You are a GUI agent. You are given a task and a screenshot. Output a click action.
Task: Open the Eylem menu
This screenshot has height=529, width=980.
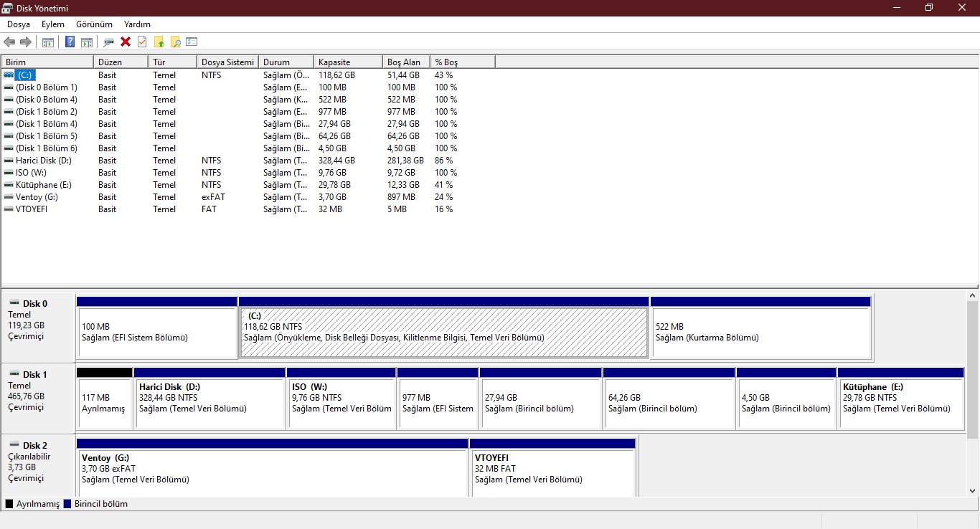[x=53, y=24]
